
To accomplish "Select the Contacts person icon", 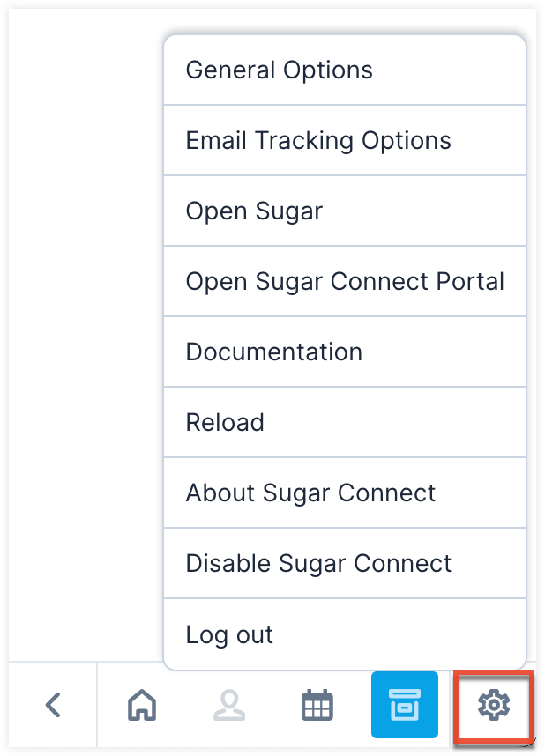I will 228,705.
